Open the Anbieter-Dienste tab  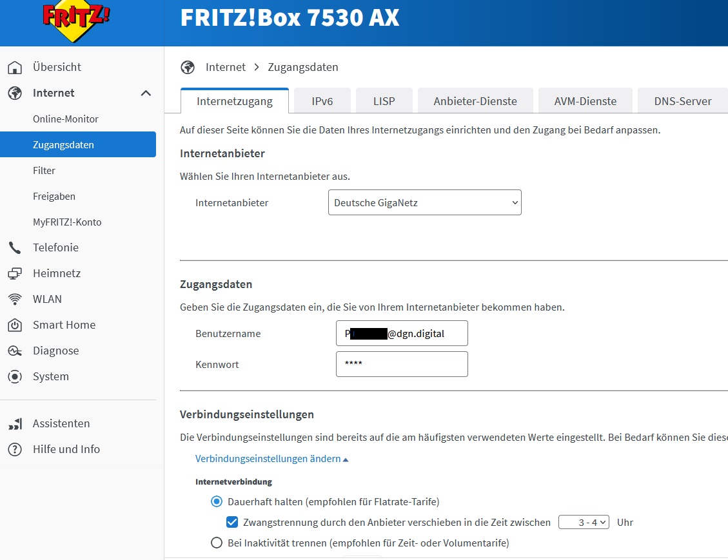475,101
